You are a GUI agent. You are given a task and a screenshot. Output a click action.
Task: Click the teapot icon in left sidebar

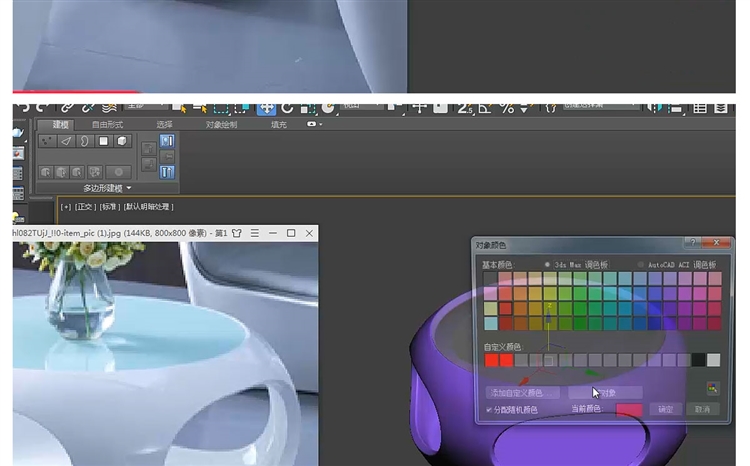[x=18, y=133]
